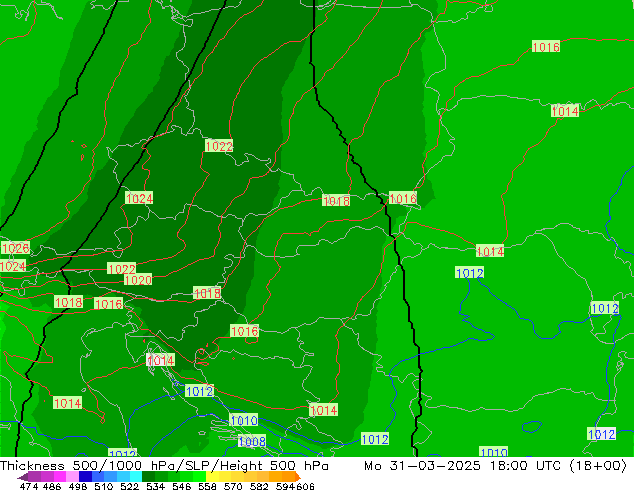This screenshot has width=634, height=490.
Task: Click the blue 1010 label above 1008
Action: (243, 420)
